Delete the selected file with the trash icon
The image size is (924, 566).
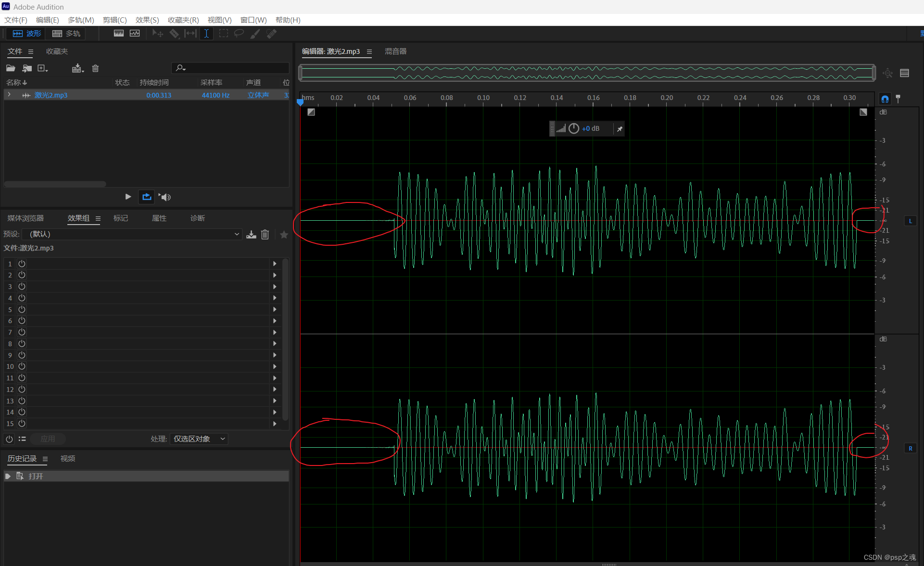click(x=95, y=68)
